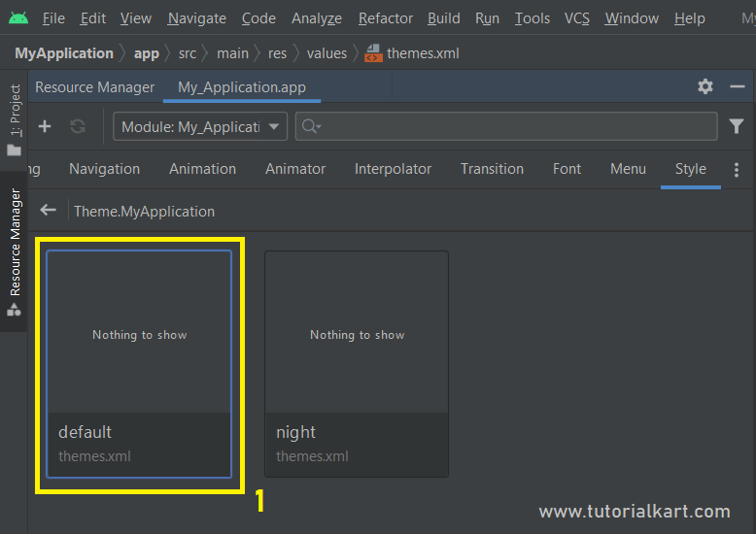Open the View menu
Image resolution: width=756 pixels, height=534 pixels.
click(136, 18)
